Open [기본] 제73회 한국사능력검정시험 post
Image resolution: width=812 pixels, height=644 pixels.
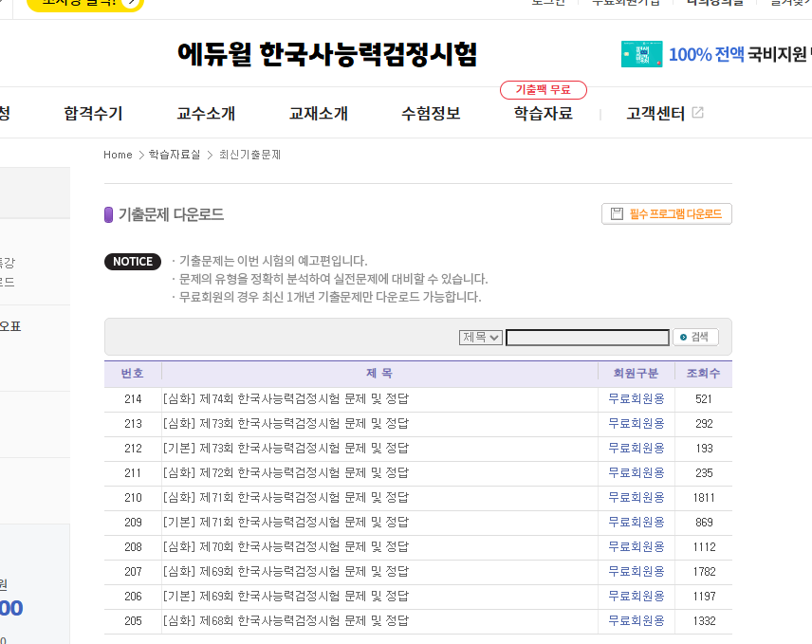coord(286,449)
